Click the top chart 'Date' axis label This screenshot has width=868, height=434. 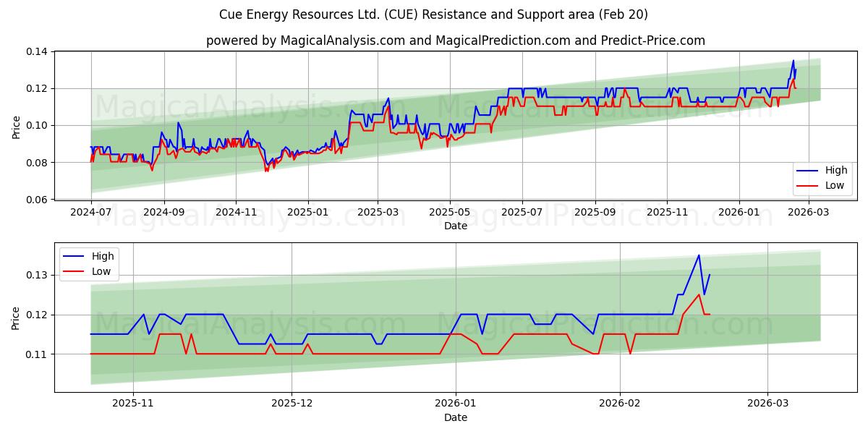[456, 226]
